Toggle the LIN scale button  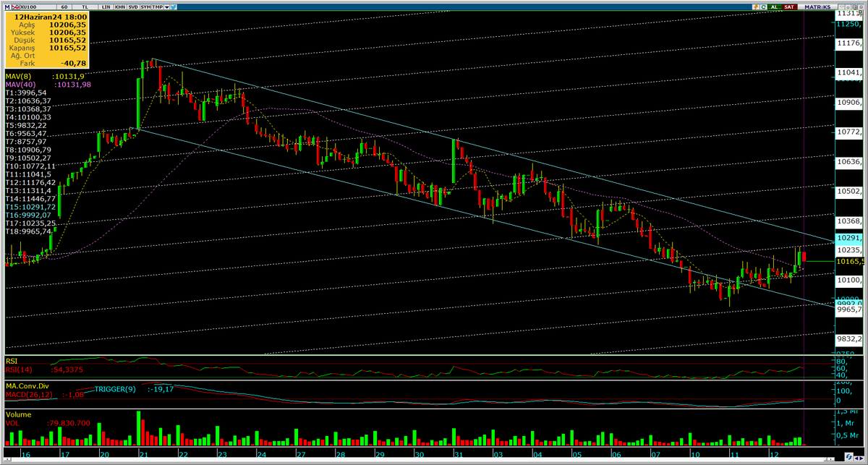click(x=106, y=7)
